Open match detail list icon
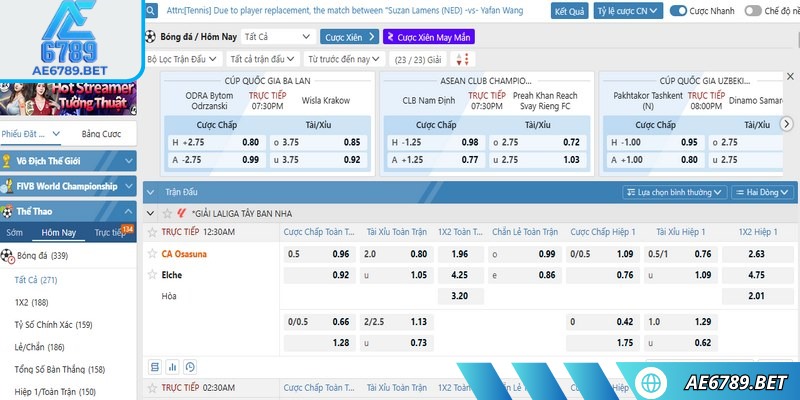The image size is (800, 400). (x=155, y=366)
